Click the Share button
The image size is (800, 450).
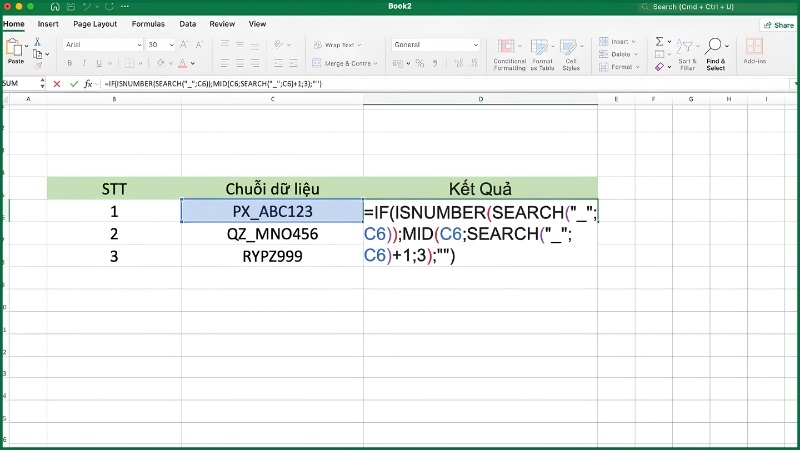click(x=779, y=25)
